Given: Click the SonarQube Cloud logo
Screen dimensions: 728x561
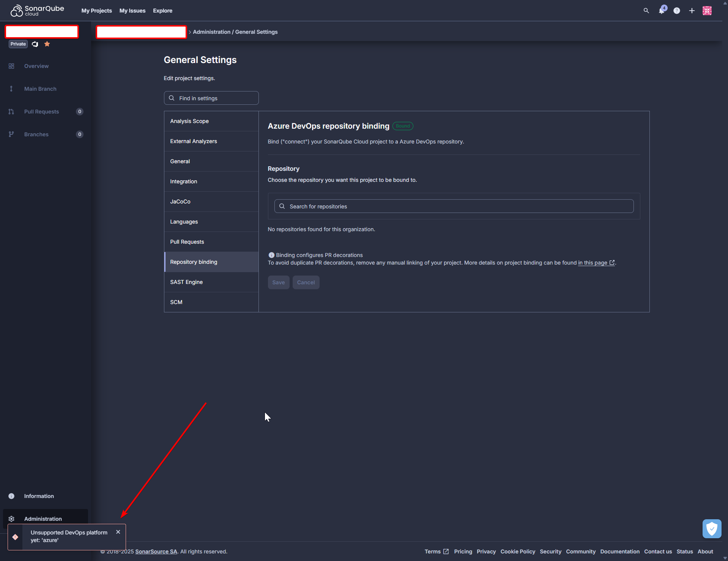Looking at the screenshot, I should pos(37,11).
